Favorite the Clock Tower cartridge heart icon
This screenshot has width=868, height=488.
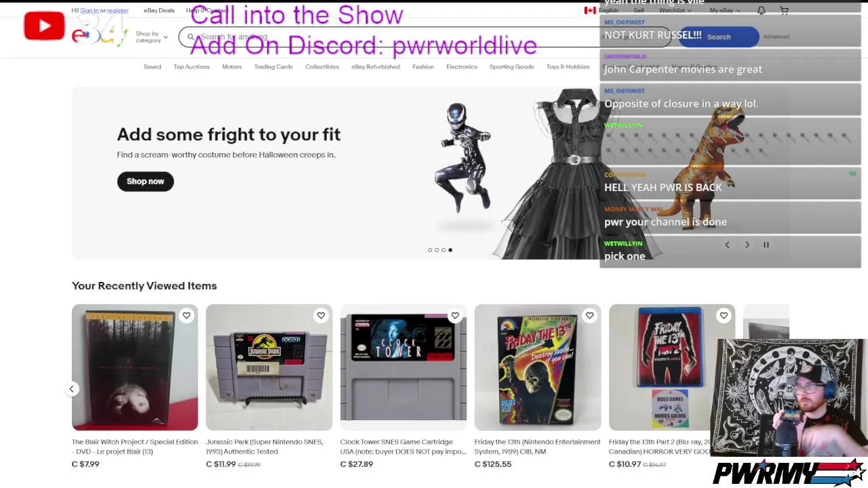click(x=455, y=315)
